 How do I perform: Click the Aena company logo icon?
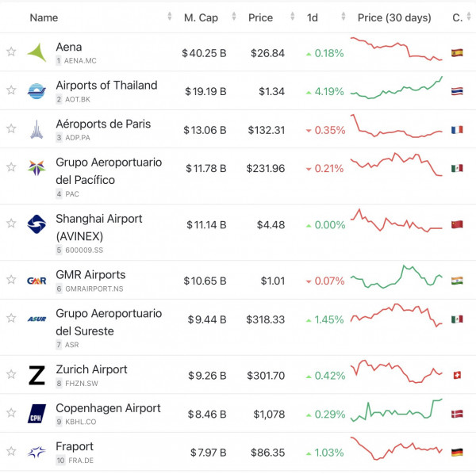tap(36, 52)
